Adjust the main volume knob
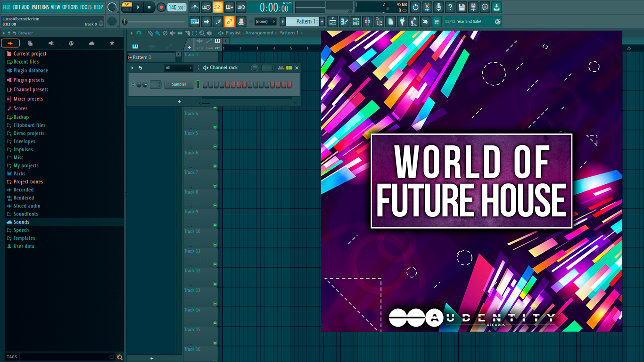 coord(112,7)
